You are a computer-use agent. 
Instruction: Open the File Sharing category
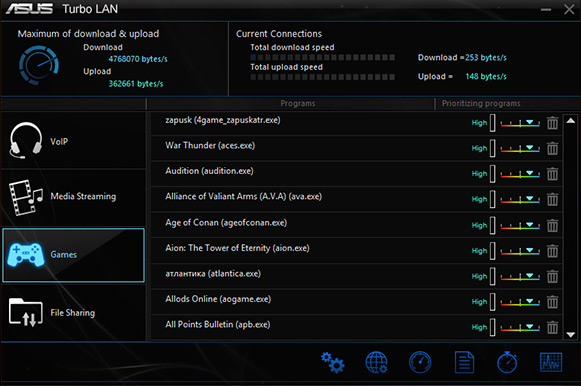[x=73, y=313]
